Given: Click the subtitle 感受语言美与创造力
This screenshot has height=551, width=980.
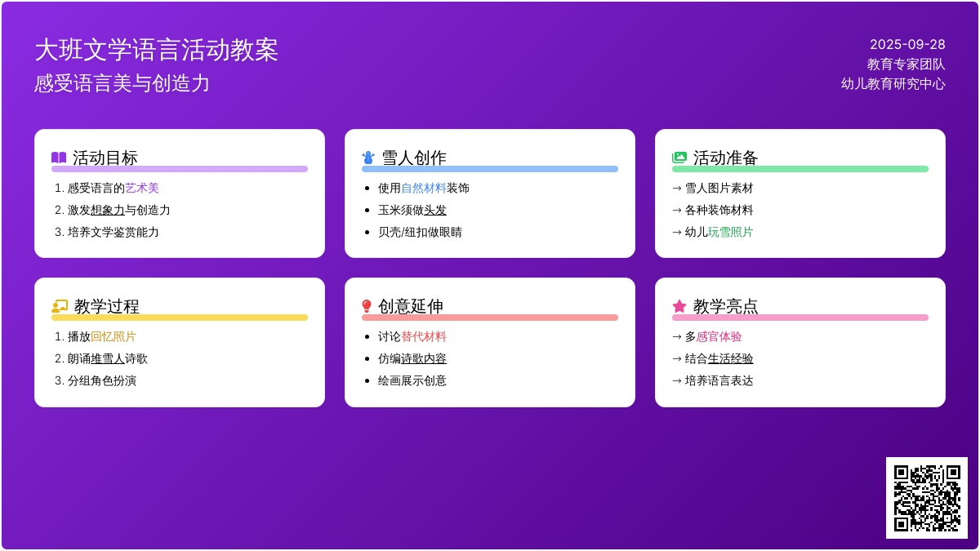Looking at the screenshot, I should pyautogui.click(x=122, y=83).
